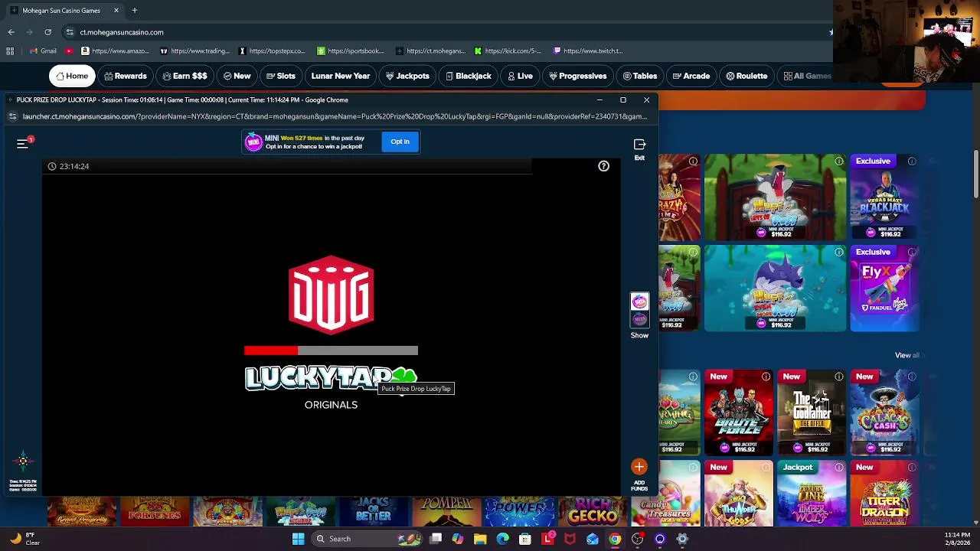Select the Earn $$$ nav tab
Screen dimensions: 980x551
coord(185,76)
